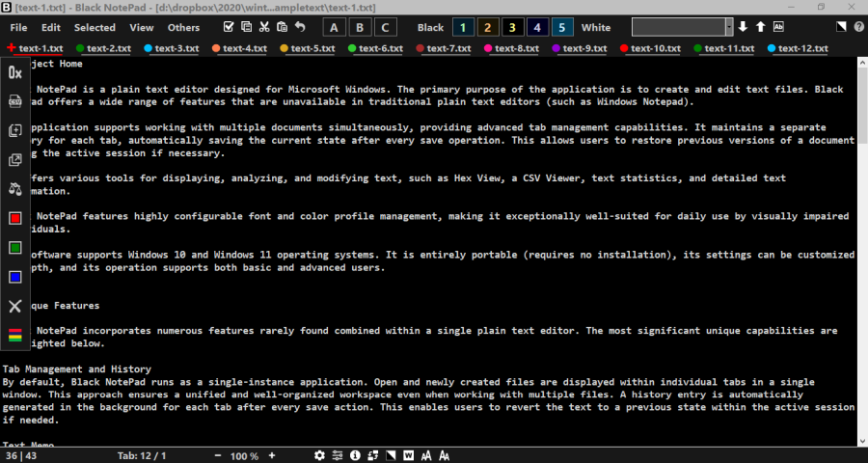
Task: Switch to the text-8.txt tab
Action: pyautogui.click(x=512, y=48)
